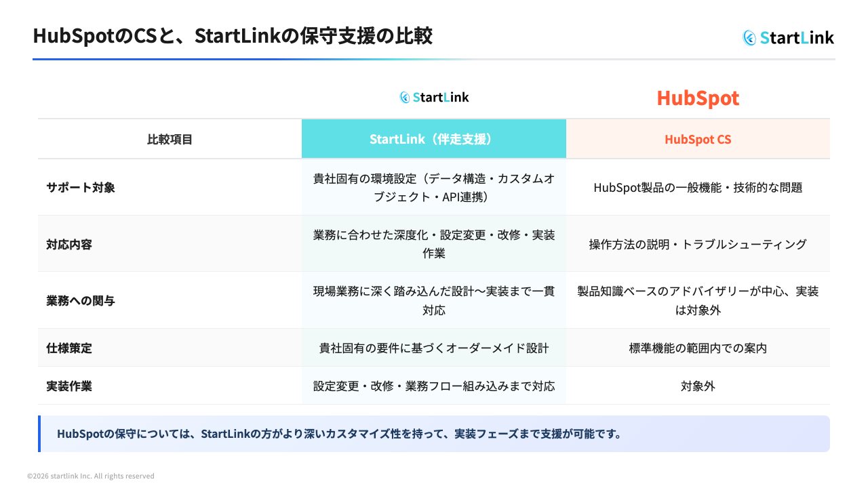Click the ©2026 startlink Inc. copyright text
This screenshot has width=868, height=488.
91,476
